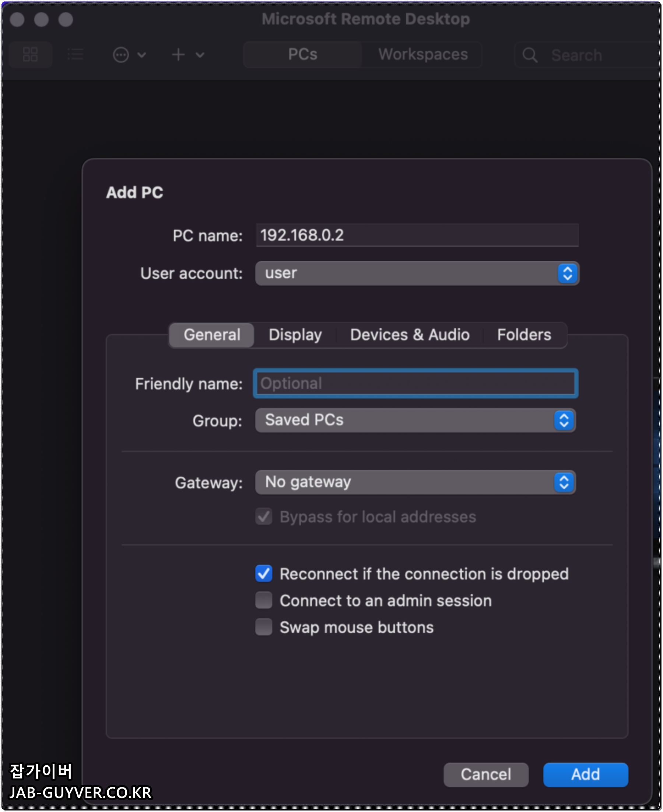Click the Add button
Image resolution: width=663 pixels, height=812 pixels.
tap(586, 774)
